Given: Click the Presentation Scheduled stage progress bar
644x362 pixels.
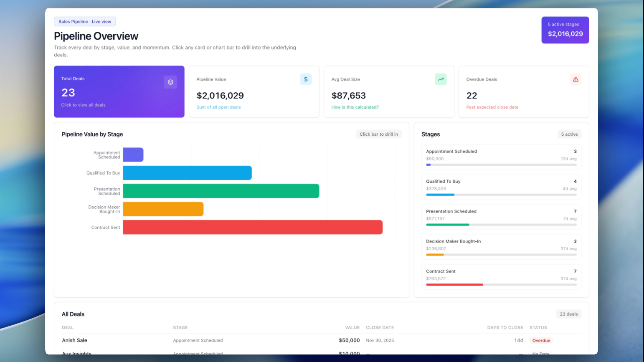Looking at the screenshot, I should 501,225.
